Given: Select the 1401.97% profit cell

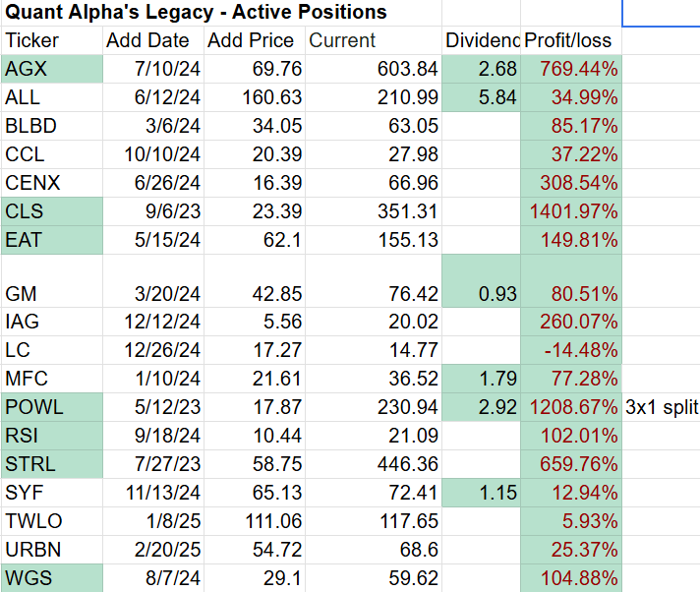Looking at the screenshot, I should [x=570, y=211].
